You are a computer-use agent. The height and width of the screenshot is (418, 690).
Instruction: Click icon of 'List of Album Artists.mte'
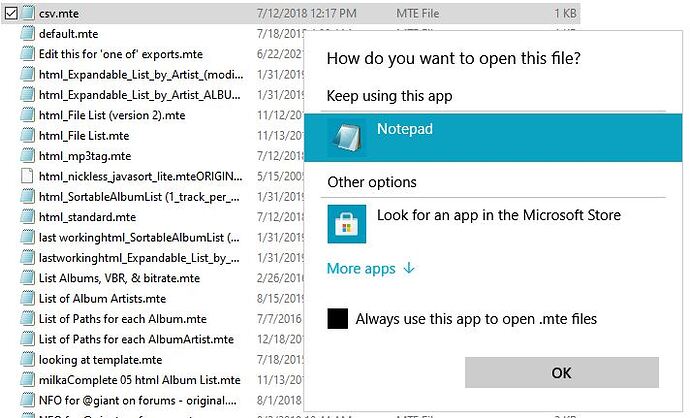[28, 298]
